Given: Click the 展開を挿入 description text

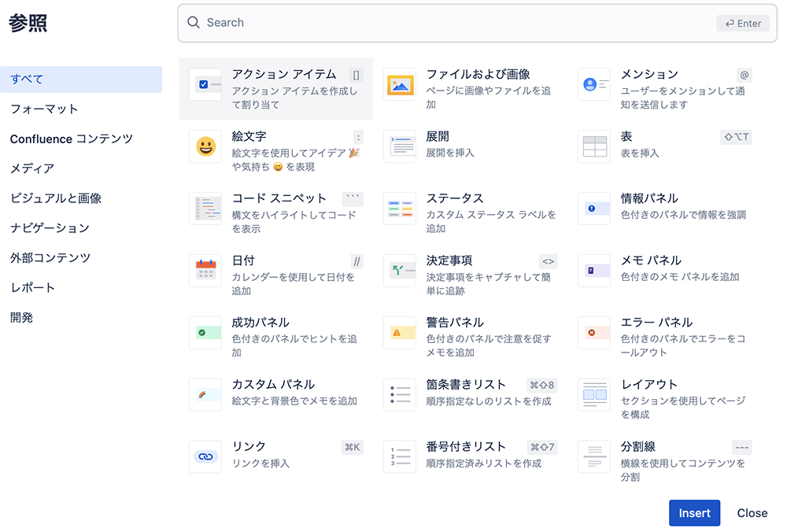Looking at the screenshot, I should [449, 153].
